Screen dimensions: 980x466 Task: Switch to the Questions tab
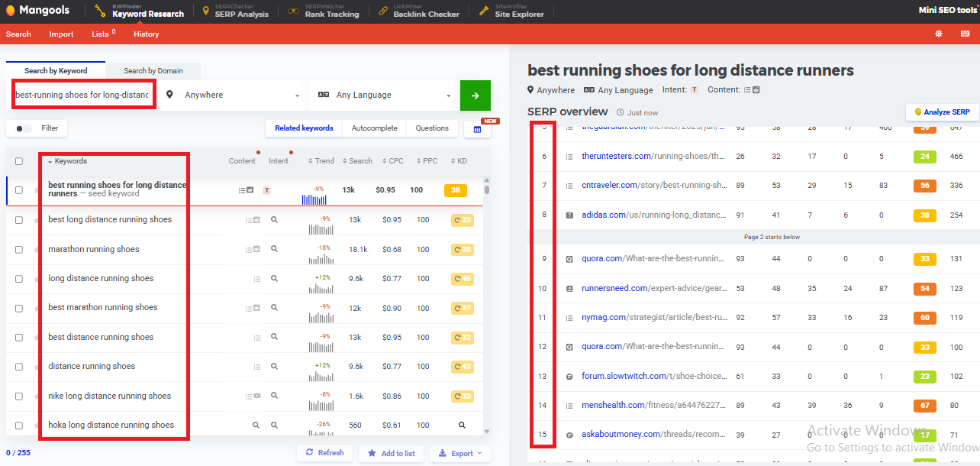(432, 128)
